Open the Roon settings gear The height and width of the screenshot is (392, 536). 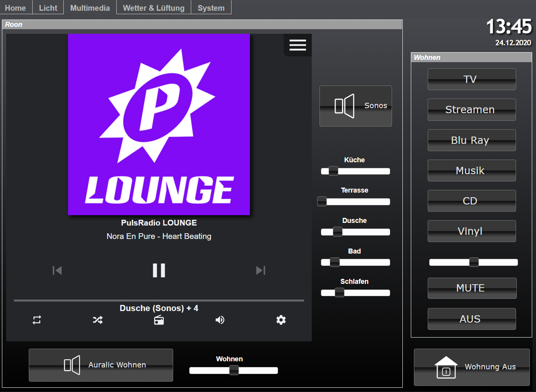(281, 320)
